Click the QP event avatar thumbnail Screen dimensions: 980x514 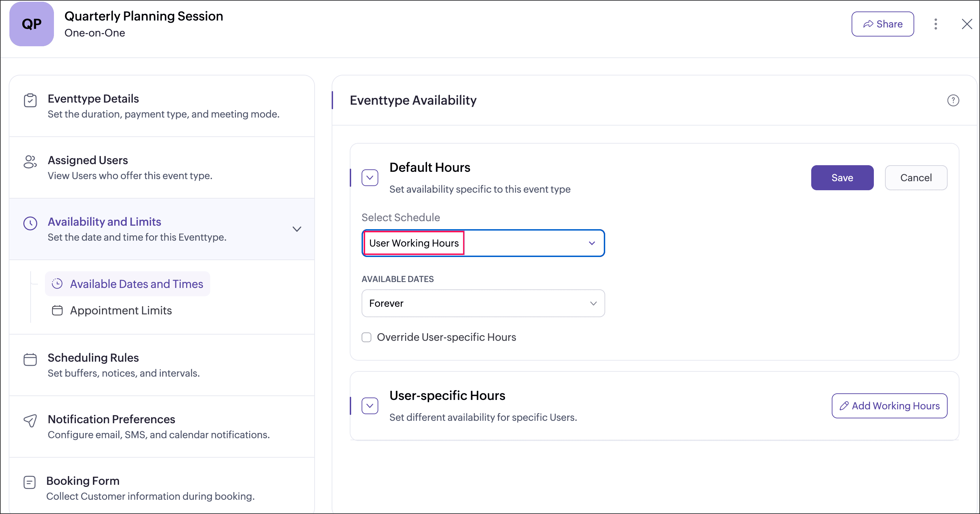(x=32, y=24)
